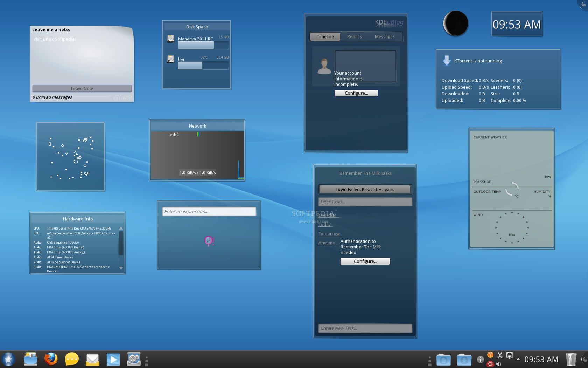Open the trash can in the panel
The width and height of the screenshot is (588, 368).
(x=571, y=359)
